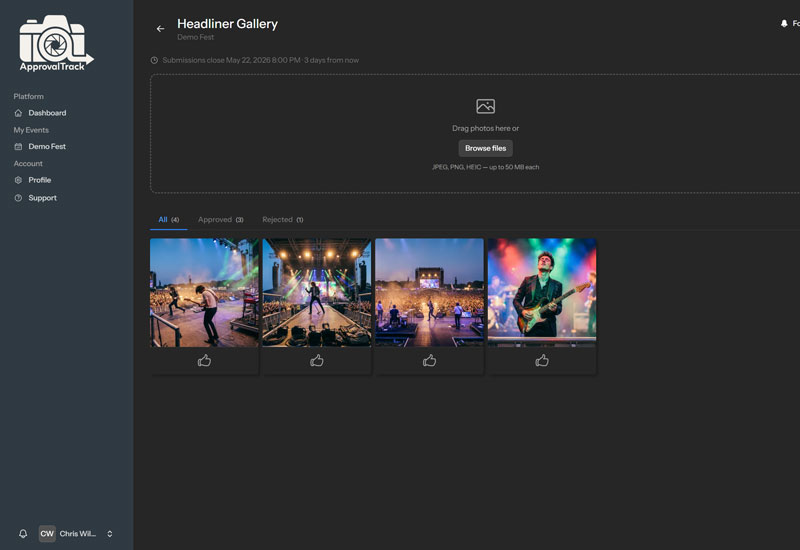Click the Platform section label
The width and height of the screenshot is (800, 550).
pyautogui.click(x=29, y=96)
